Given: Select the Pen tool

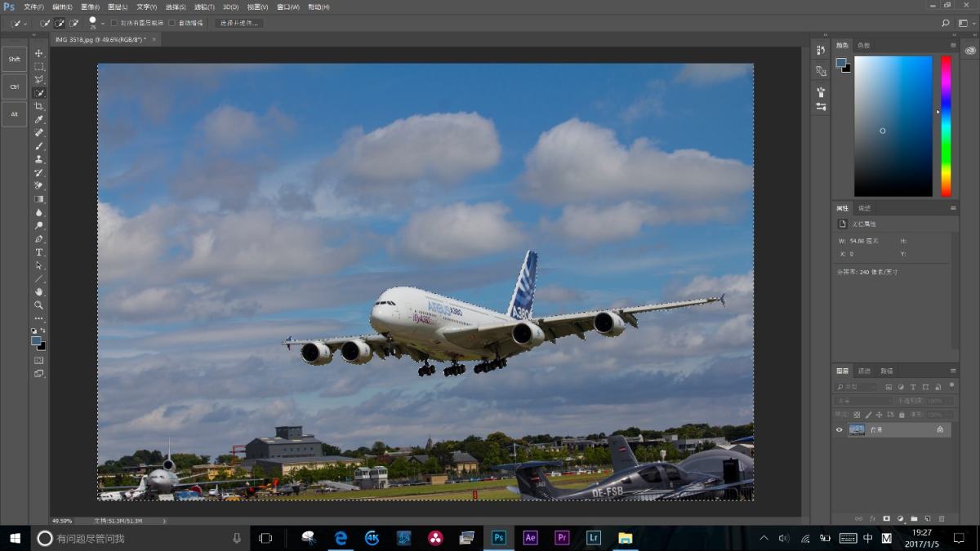Looking at the screenshot, I should click(38, 238).
